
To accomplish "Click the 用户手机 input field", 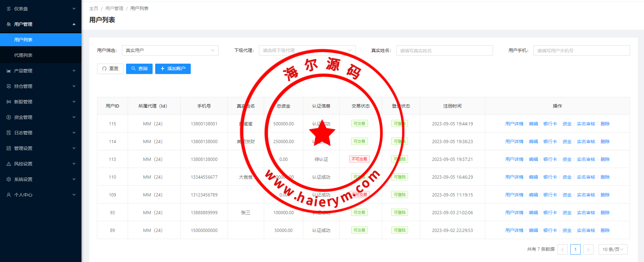I will (581, 50).
